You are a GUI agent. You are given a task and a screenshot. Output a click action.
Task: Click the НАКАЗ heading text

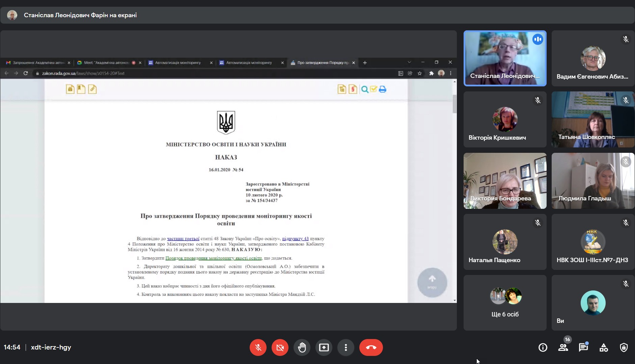click(x=226, y=157)
